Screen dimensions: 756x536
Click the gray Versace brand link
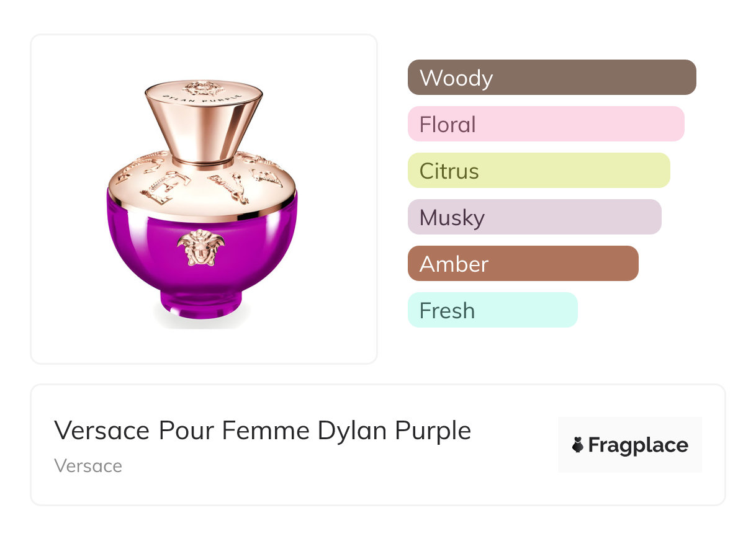[x=88, y=466]
